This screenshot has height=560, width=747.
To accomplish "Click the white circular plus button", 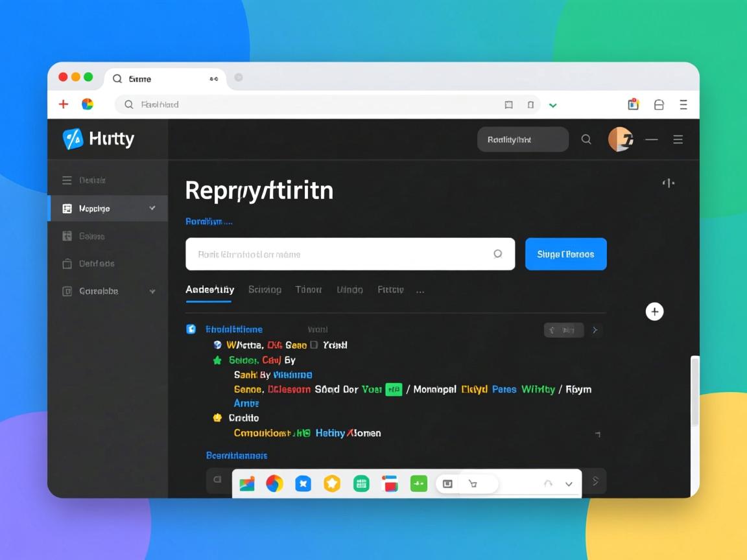I will tap(654, 312).
